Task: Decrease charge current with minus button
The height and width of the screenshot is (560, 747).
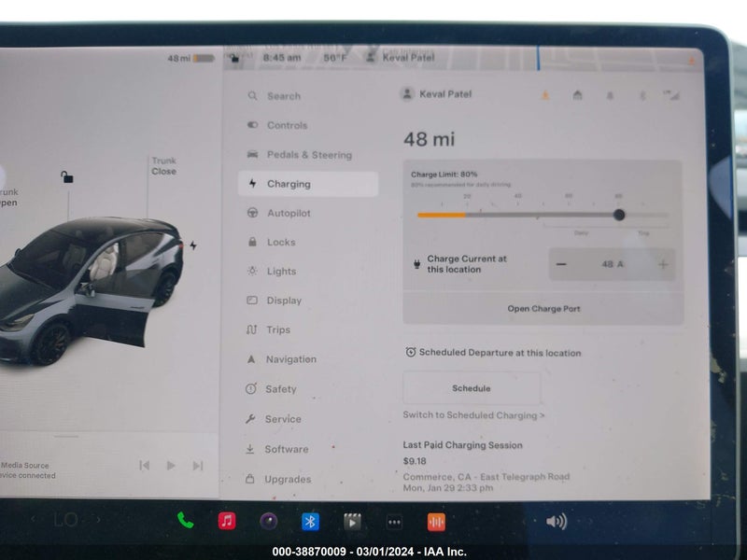Action: click(x=561, y=264)
